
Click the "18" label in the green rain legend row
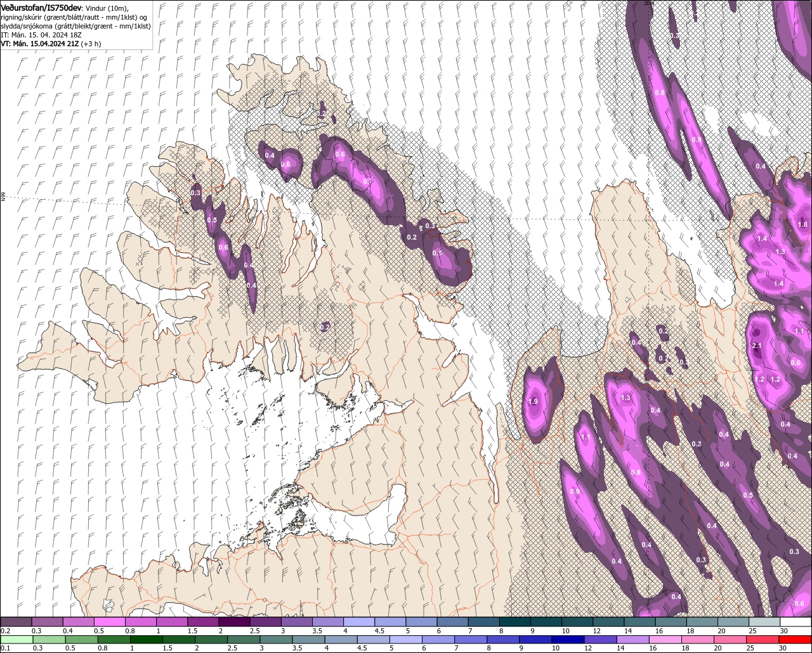coord(686,649)
